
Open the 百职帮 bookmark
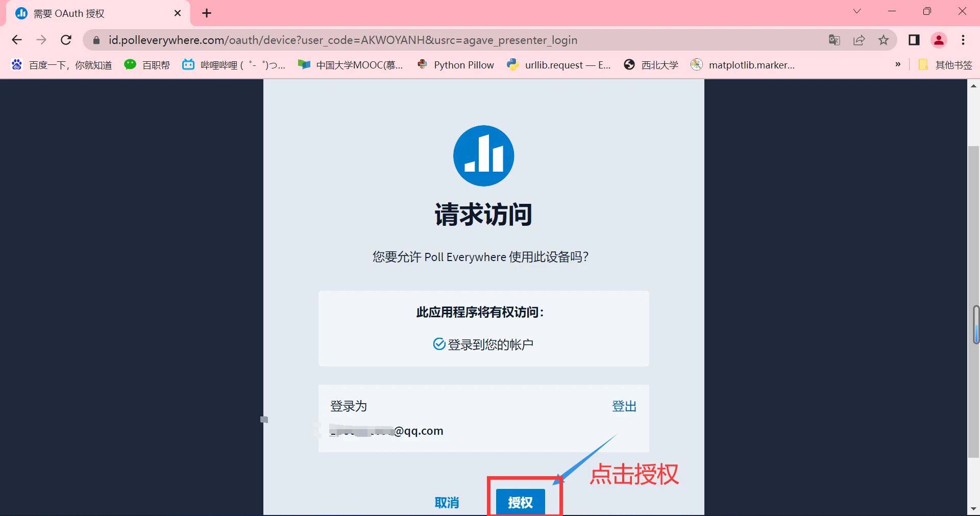pyautogui.click(x=147, y=65)
